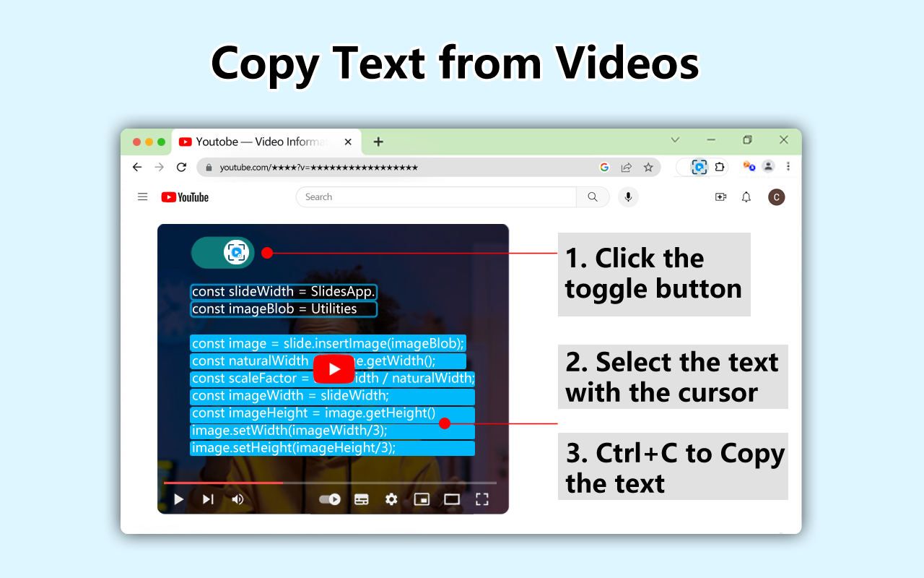924x578 pixels.
Task: Start voice search with the microphone icon
Action: [x=629, y=197]
